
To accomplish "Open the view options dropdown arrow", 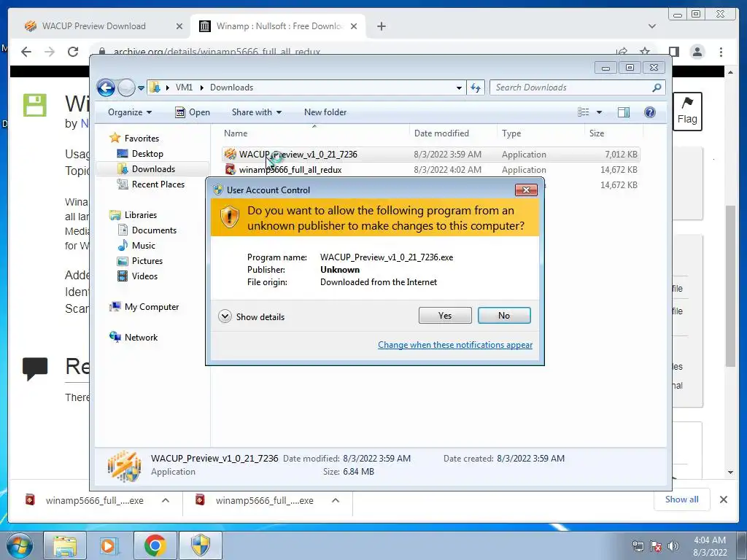I will pos(600,112).
